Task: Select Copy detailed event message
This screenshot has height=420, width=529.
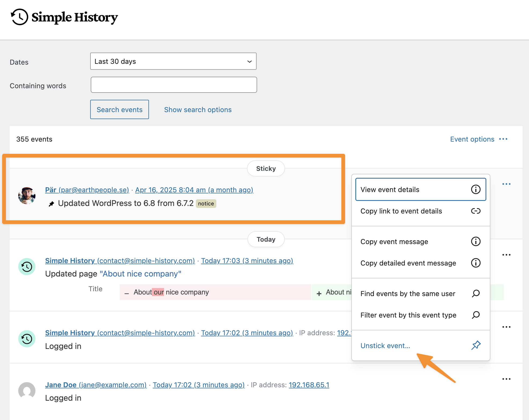Action: (x=408, y=263)
